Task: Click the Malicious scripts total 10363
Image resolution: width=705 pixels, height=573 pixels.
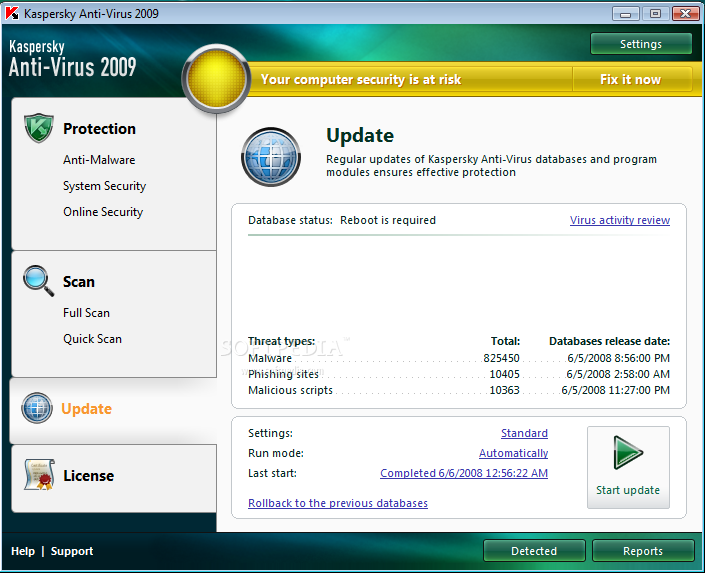Action: click(x=504, y=390)
